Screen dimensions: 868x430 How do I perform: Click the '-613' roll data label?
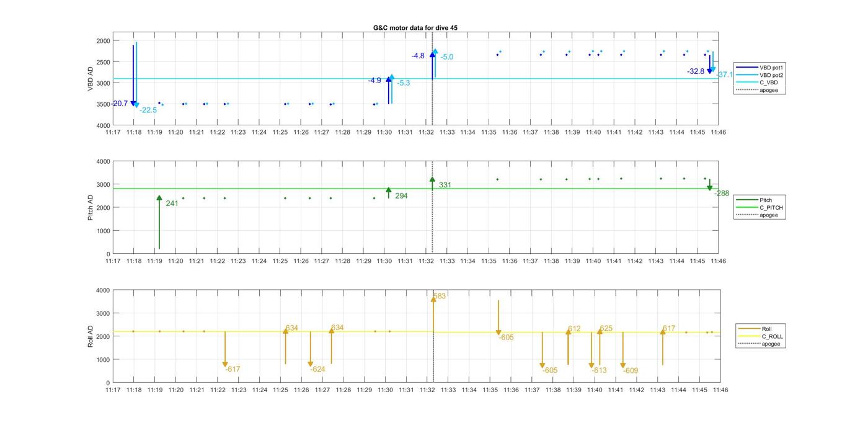coord(599,370)
